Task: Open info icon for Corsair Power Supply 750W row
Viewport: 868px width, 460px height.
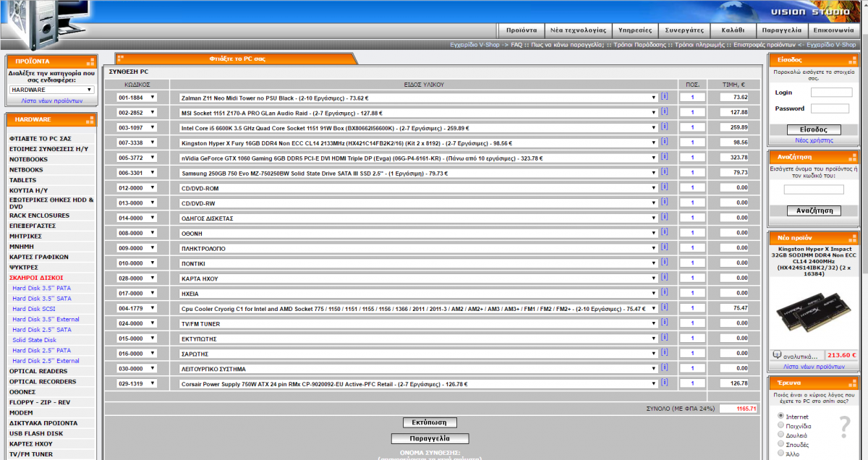Action: 665,383
